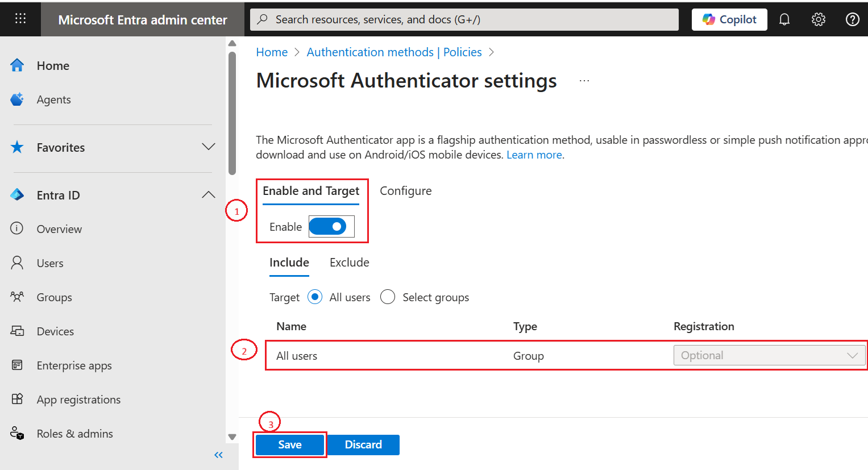Click the Learn more link
This screenshot has height=470, width=868.
tap(534, 155)
